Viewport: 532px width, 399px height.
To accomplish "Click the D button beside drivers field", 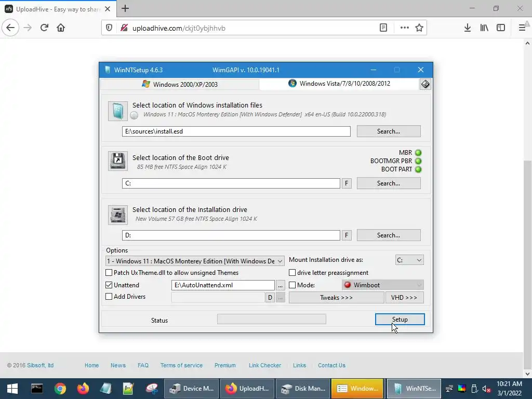I will click(x=270, y=298).
